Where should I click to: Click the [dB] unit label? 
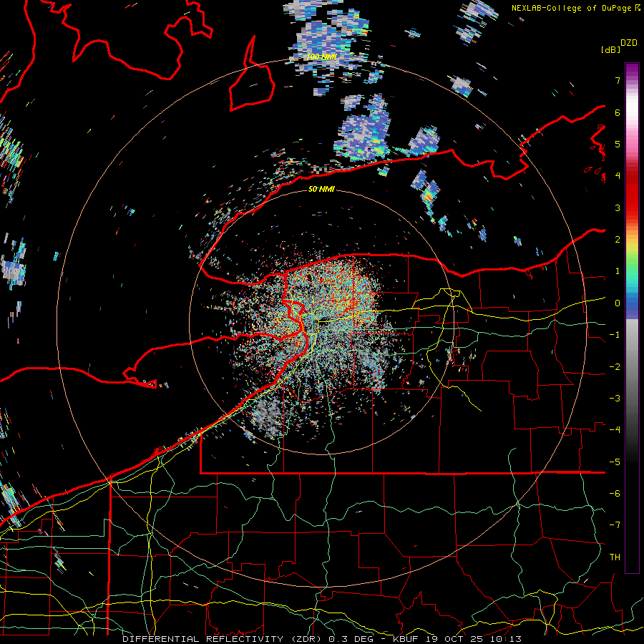tap(610, 50)
